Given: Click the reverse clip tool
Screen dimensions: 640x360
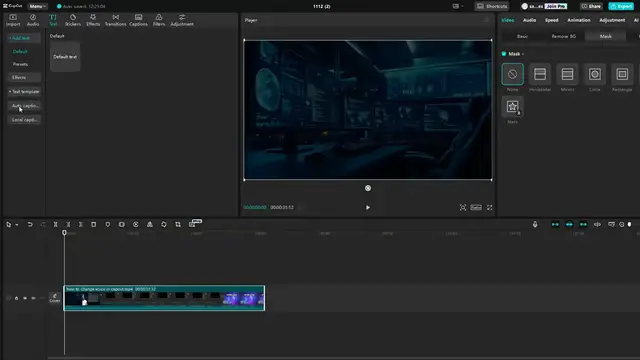Looking at the screenshot, I should click(x=136, y=224).
